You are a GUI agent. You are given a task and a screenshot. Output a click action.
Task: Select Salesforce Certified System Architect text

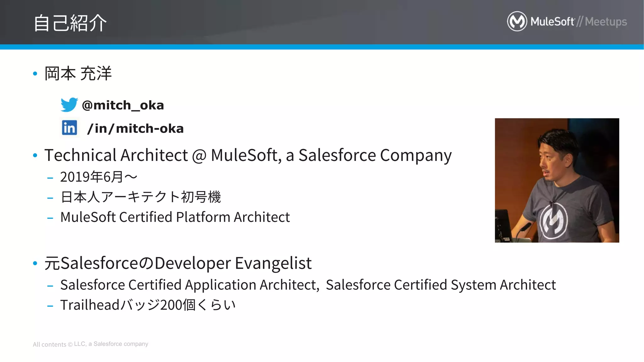point(441,285)
